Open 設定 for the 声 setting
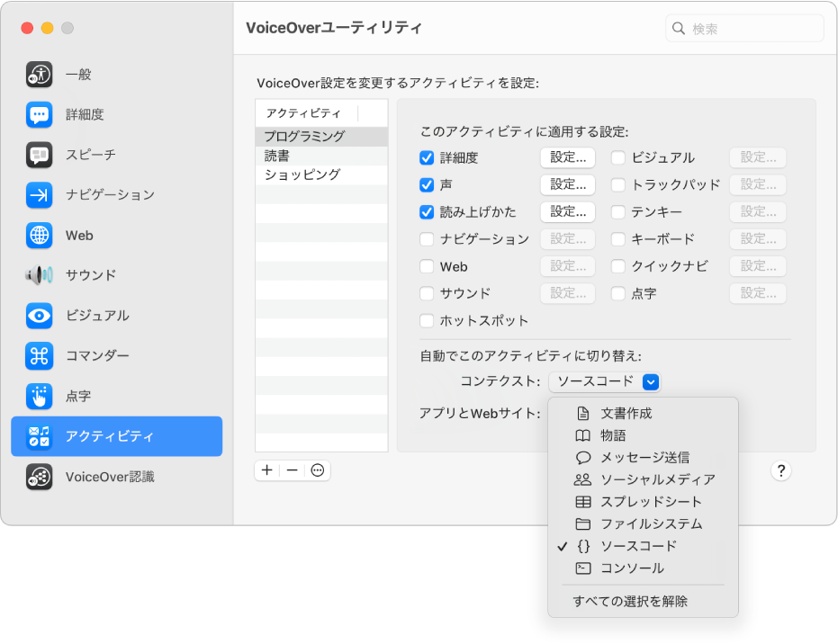Viewport: 838px width, 644px height. click(567, 184)
